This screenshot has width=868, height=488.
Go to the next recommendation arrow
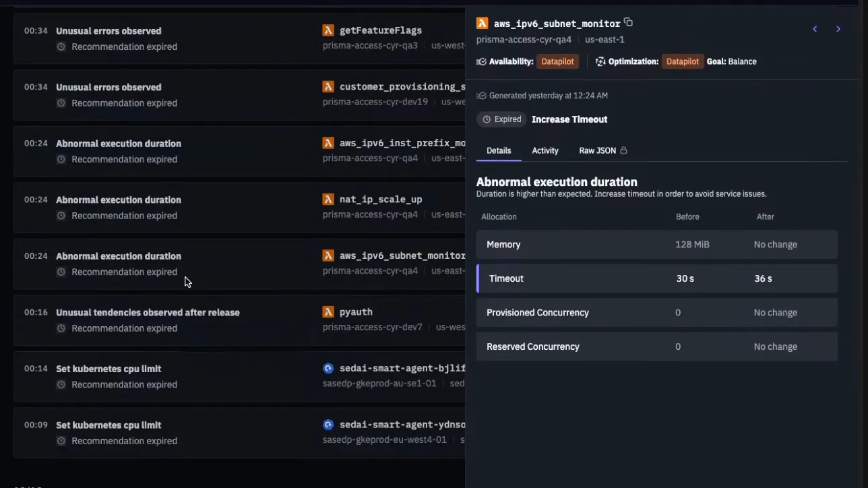click(x=838, y=29)
